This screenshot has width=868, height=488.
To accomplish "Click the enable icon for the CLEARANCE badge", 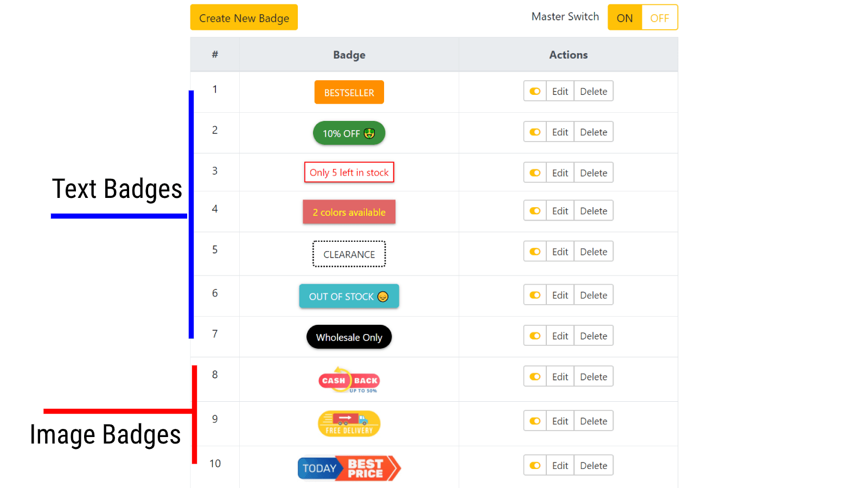I will point(534,251).
